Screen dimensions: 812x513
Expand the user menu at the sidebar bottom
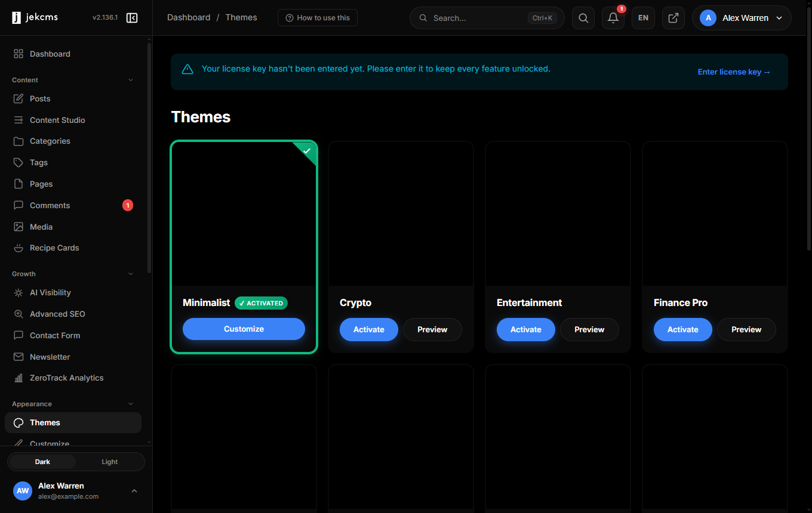[x=134, y=491]
